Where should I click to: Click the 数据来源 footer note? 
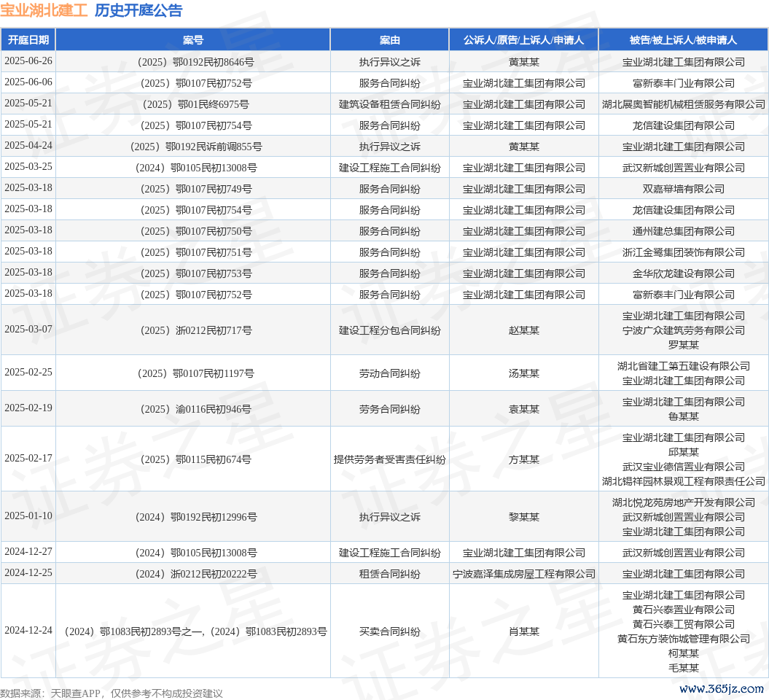(x=112, y=693)
